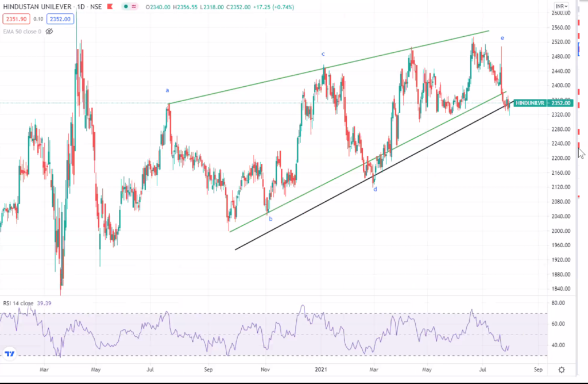Click the TradingView logo in the RSI pane
Viewport: 588px width, 384px height.
(10, 354)
